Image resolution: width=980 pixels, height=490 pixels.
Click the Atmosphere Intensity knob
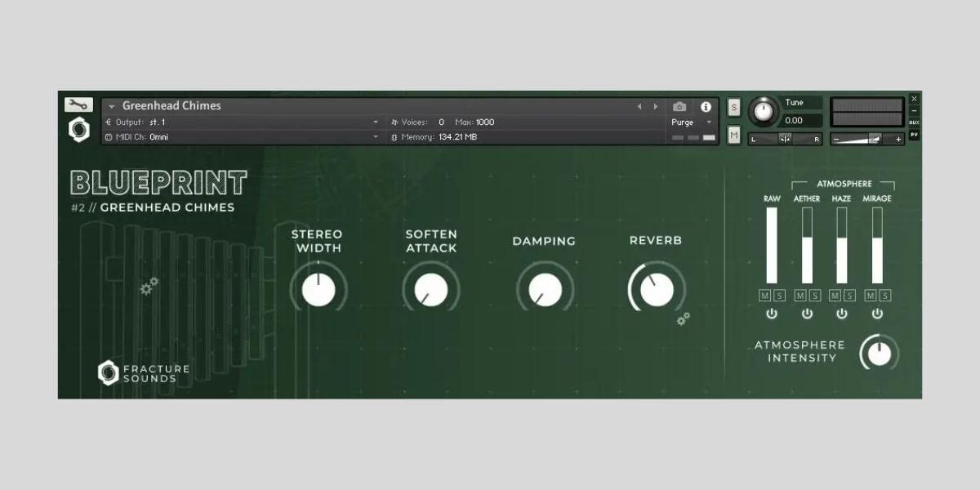pos(879,353)
